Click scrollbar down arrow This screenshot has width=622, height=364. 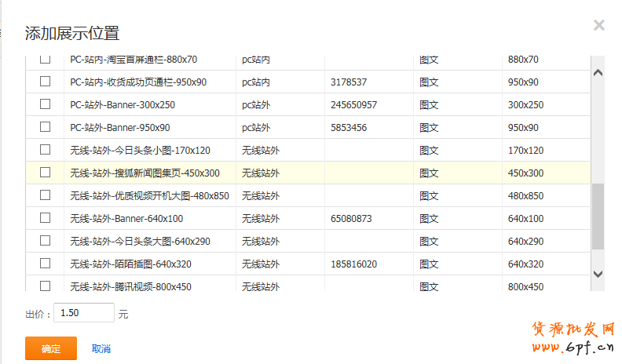pyautogui.click(x=598, y=274)
